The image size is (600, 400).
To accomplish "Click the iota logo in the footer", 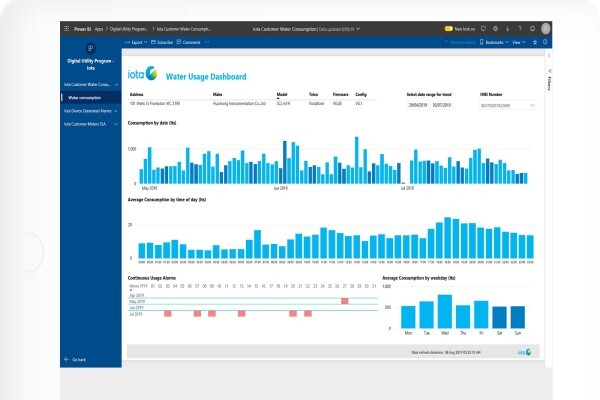I will tap(525, 352).
